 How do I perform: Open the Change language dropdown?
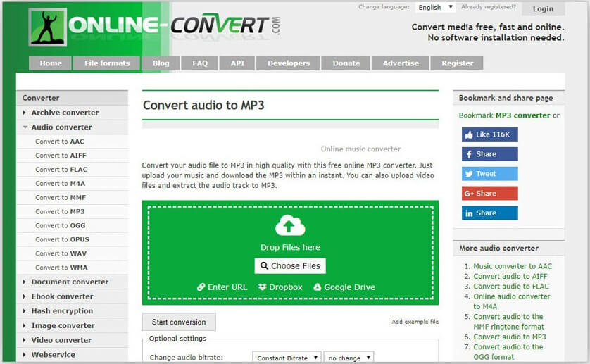(x=435, y=7)
